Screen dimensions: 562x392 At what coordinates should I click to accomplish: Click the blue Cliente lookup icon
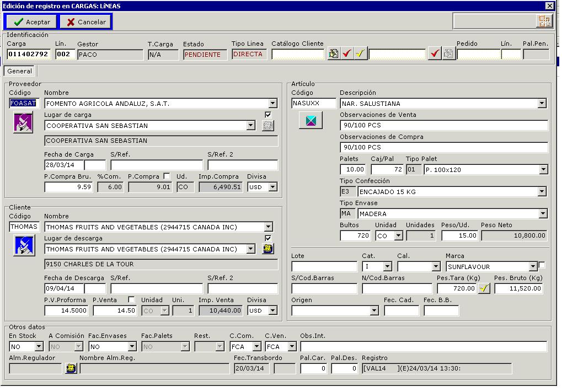pyautogui.click(x=24, y=245)
